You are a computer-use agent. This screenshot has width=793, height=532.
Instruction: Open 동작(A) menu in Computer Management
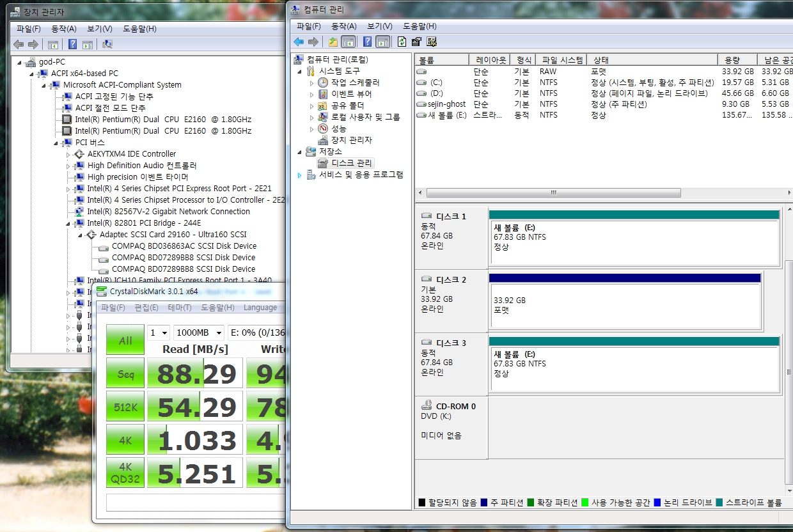coord(344,26)
